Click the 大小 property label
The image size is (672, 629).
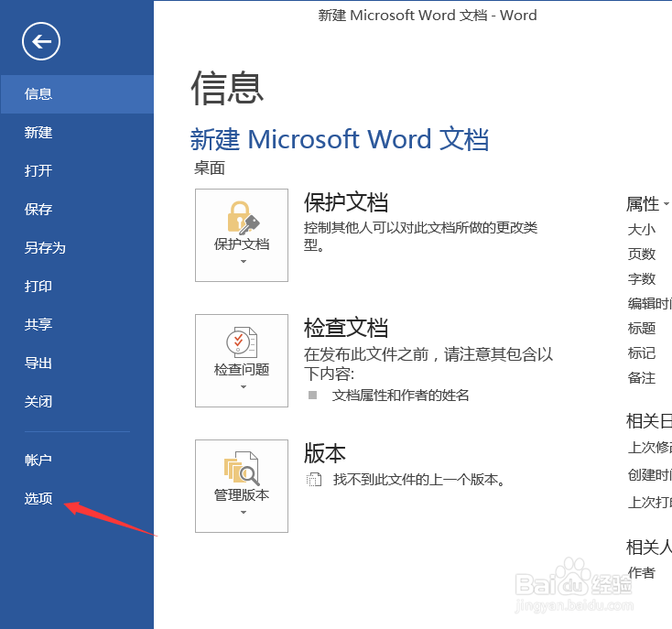642,230
